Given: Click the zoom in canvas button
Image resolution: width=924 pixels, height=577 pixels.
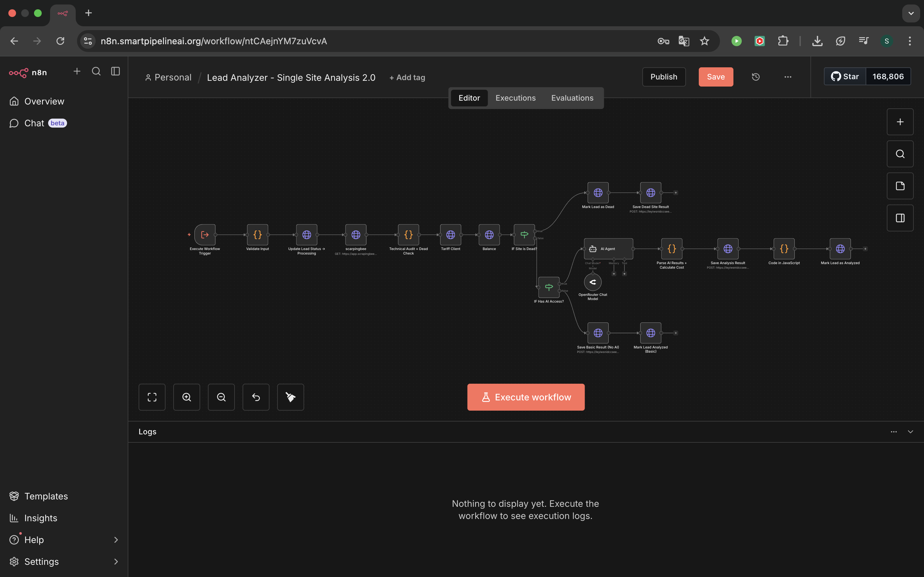Looking at the screenshot, I should pyautogui.click(x=187, y=397).
